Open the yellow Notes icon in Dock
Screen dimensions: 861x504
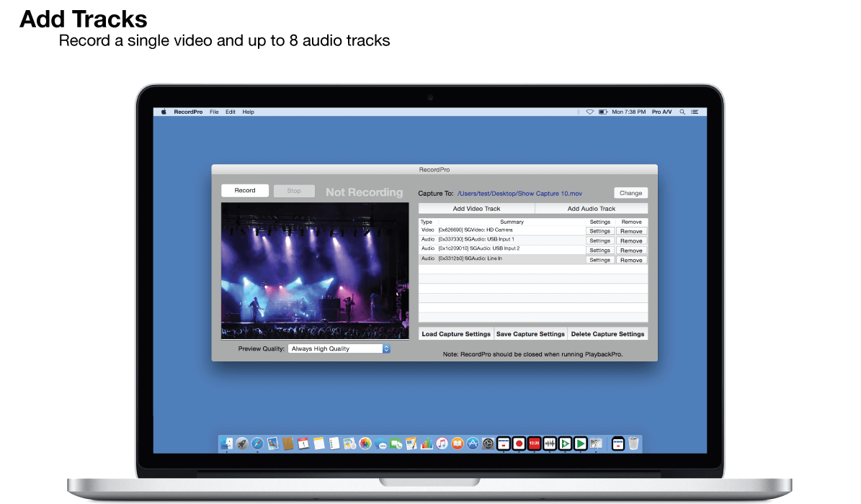click(319, 443)
